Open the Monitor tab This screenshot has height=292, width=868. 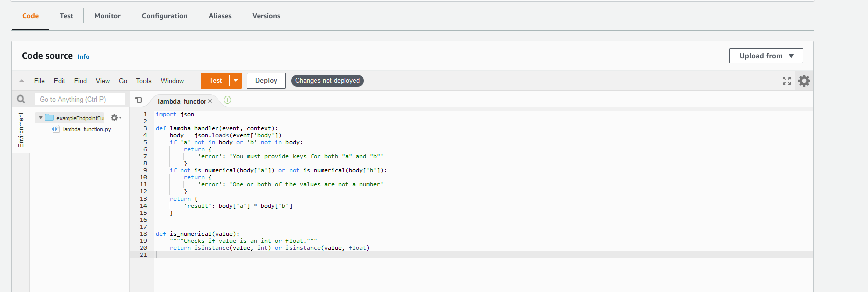coord(107,16)
